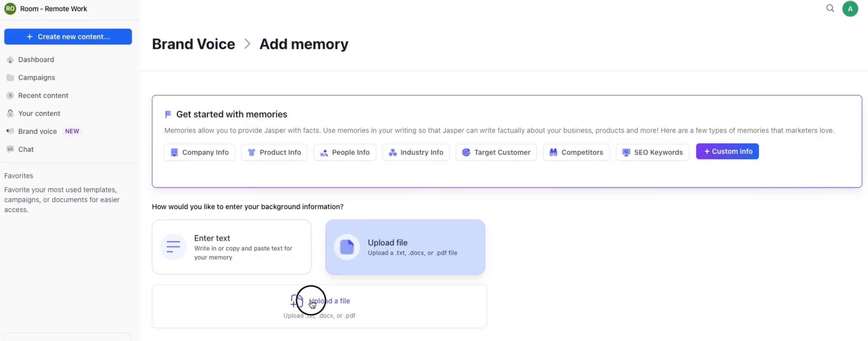This screenshot has height=341, width=868.
Task: Click the Chat bubble icon
Action: (10, 149)
